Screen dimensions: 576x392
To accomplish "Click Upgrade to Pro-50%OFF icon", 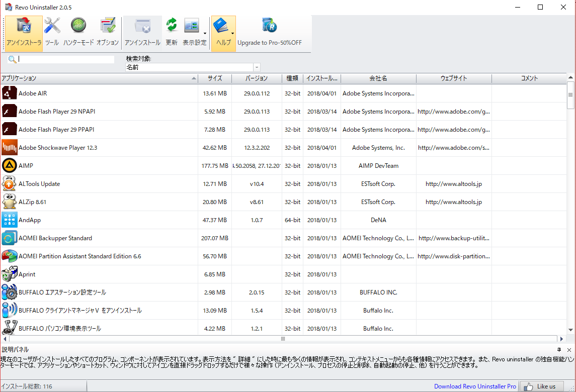I will click(270, 26).
